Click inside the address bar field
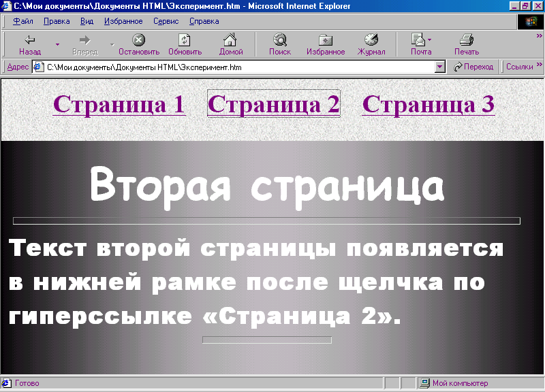The width and height of the screenshot is (545, 392). click(x=240, y=67)
